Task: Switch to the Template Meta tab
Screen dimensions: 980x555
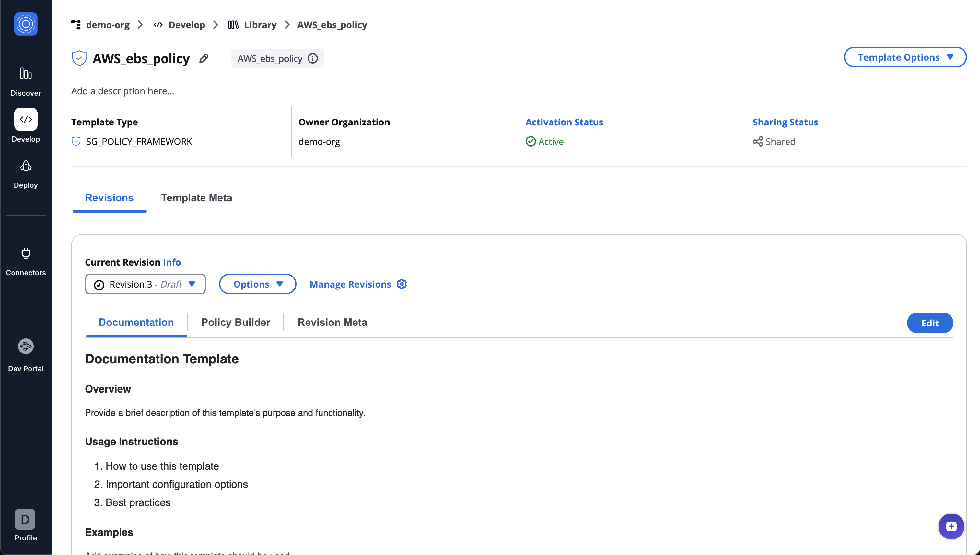Action: (197, 197)
